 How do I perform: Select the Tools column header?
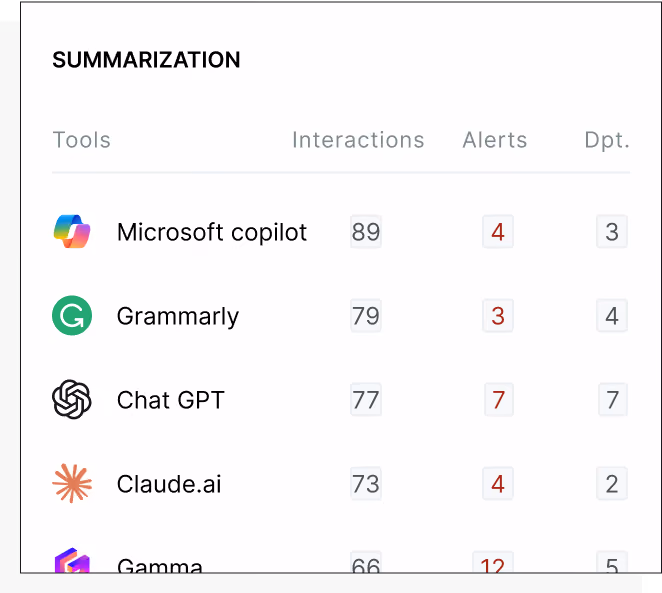click(x=81, y=140)
